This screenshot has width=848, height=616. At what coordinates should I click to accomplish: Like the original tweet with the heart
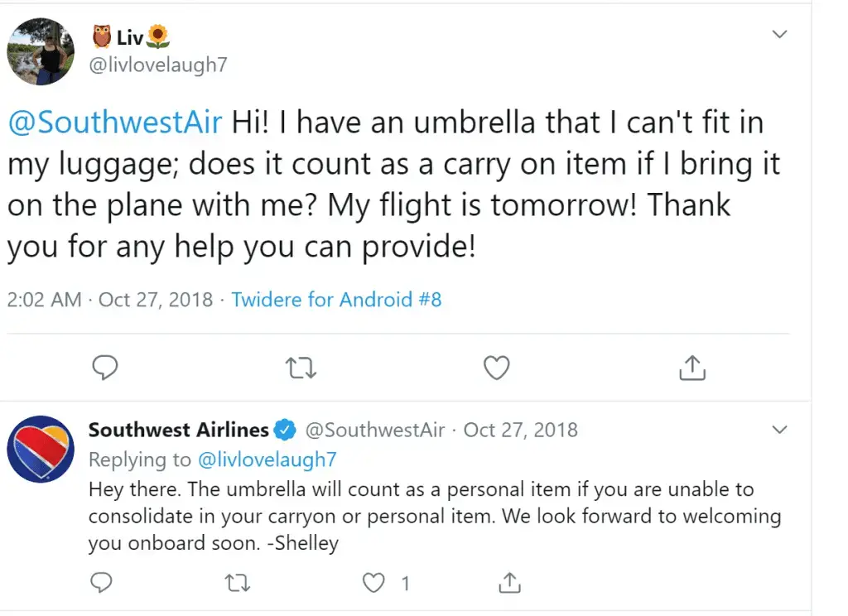click(497, 368)
